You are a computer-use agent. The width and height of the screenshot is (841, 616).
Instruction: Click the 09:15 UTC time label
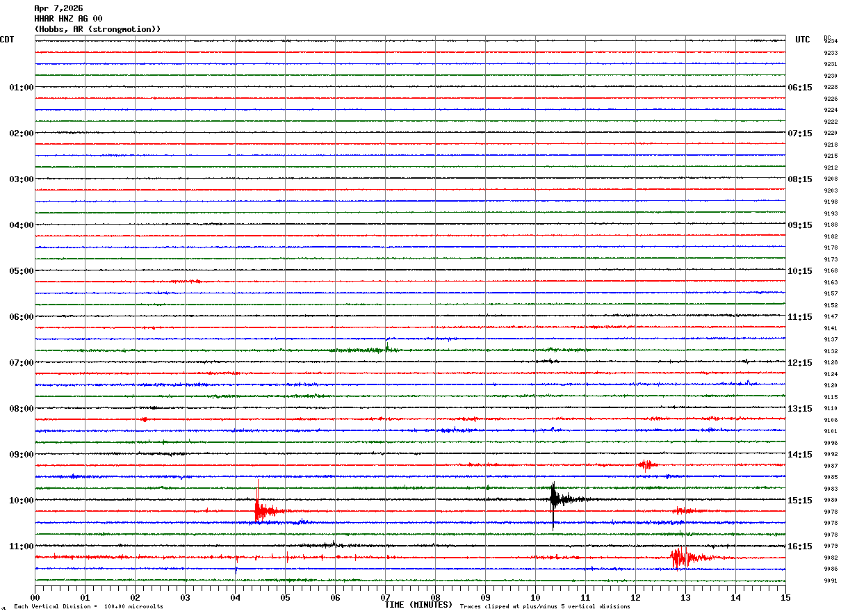[800, 225]
